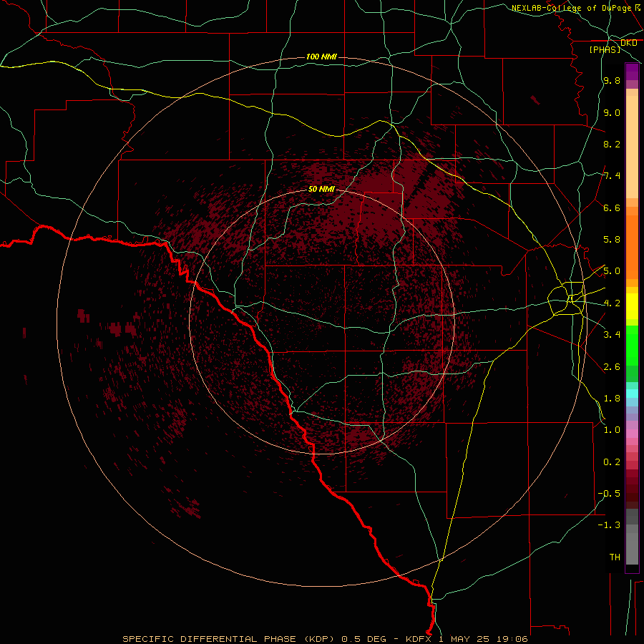Click the 'NEXLAB-College of DuPage' credit text
The width and height of the screenshot is (644, 644).
[x=571, y=8]
